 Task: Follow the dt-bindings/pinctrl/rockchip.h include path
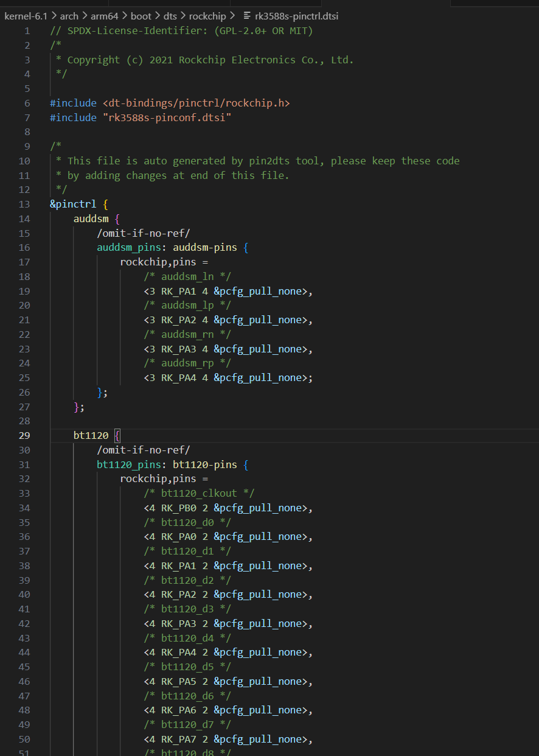[x=196, y=103]
